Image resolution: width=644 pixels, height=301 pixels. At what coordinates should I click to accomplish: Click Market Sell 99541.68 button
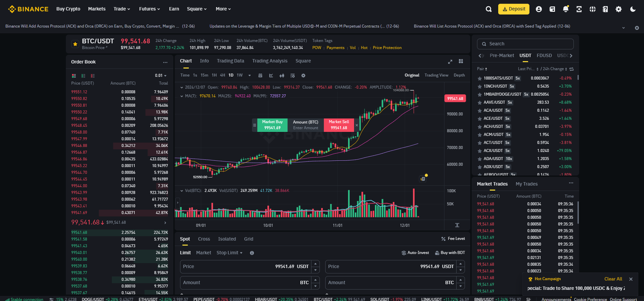pos(339,125)
